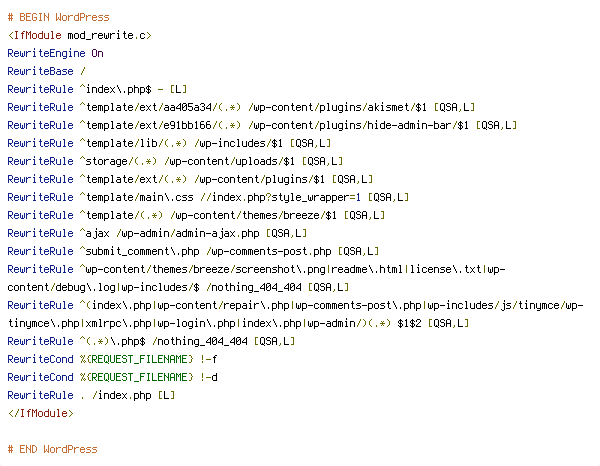Image resolution: width=600 pixels, height=466 pixels.
Task: Click the akismet plugin rewrite rule
Action: 241,108
